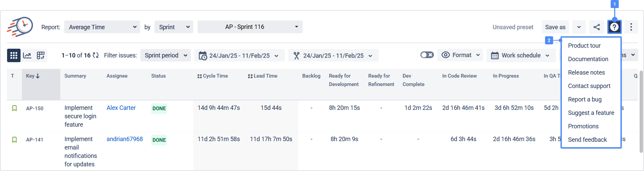
Task: Click the Time in Status app logo
Action: tap(20, 27)
